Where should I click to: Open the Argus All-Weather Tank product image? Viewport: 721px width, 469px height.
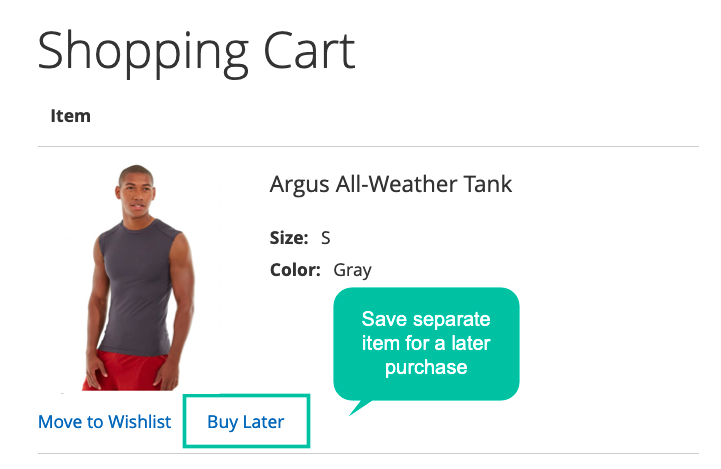(x=138, y=278)
